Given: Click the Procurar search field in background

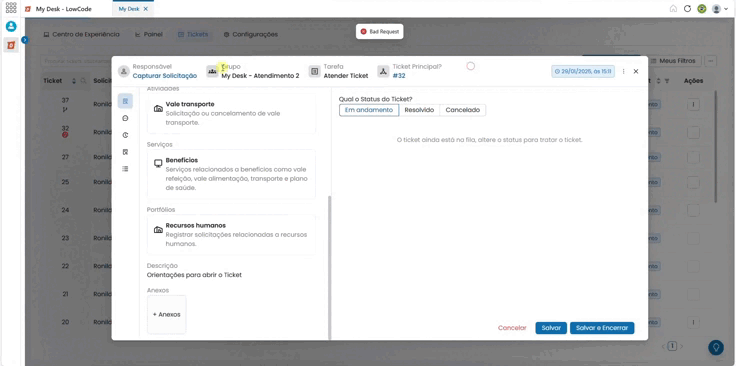Looking at the screenshot, I should pyautogui.click(x=75, y=61).
